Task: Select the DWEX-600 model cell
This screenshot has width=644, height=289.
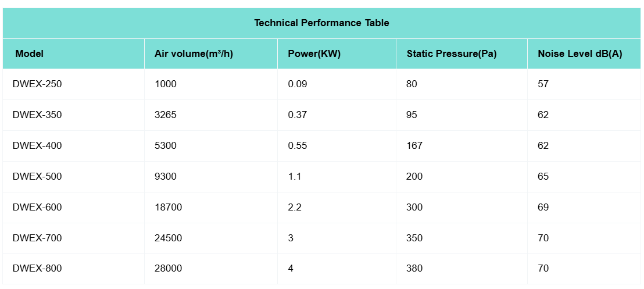Action: click(x=37, y=208)
